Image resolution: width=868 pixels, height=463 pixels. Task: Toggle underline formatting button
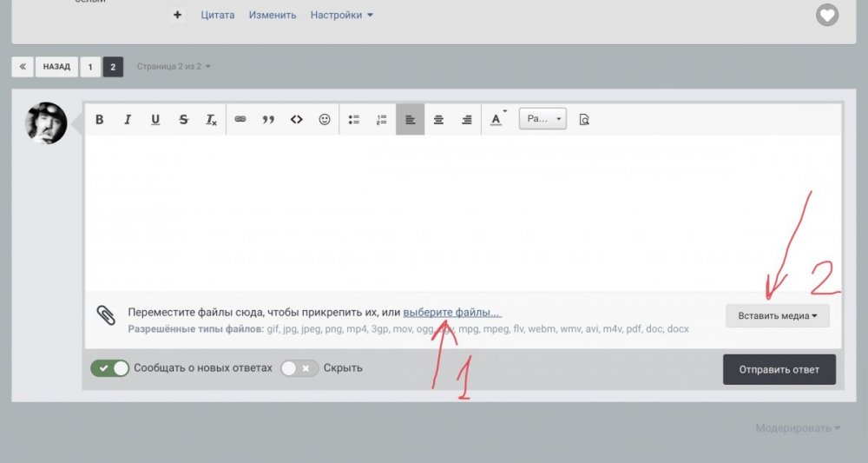point(155,120)
